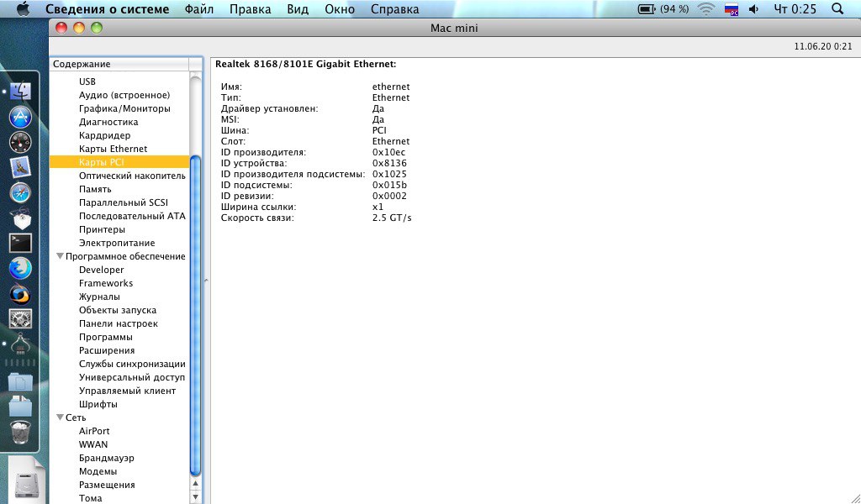Select Службы синхронизации entry
The image size is (861, 504).
pos(132,364)
